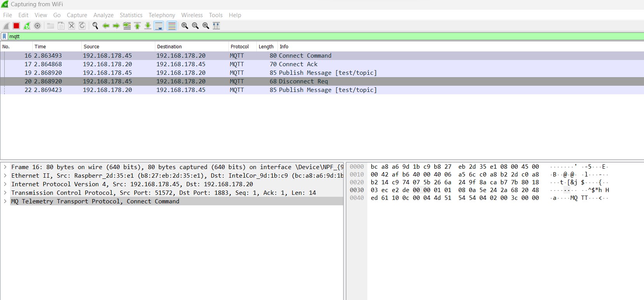Go back to previous packet arrow
Image resolution: width=644 pixels, height=300 pixels.
[x=106, y=26]
